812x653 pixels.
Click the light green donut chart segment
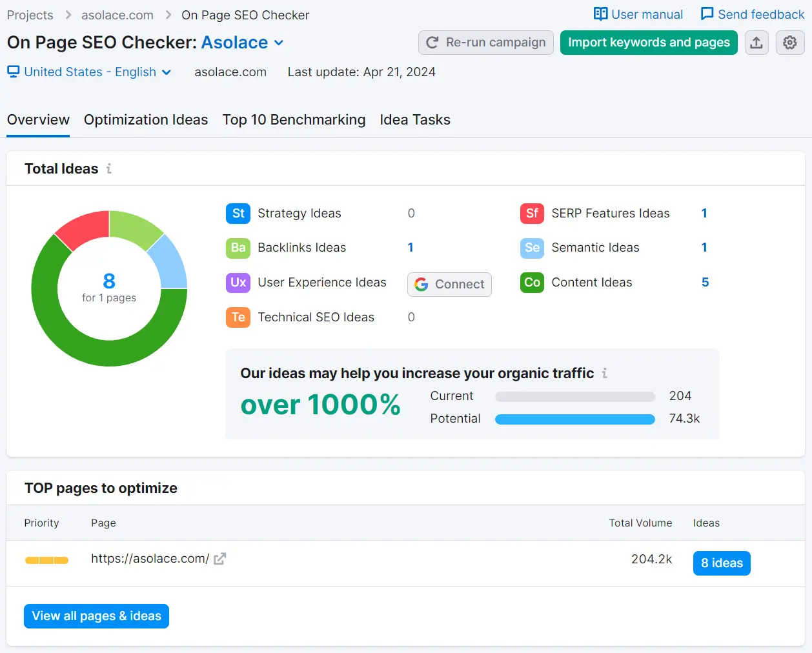[133, 228]
